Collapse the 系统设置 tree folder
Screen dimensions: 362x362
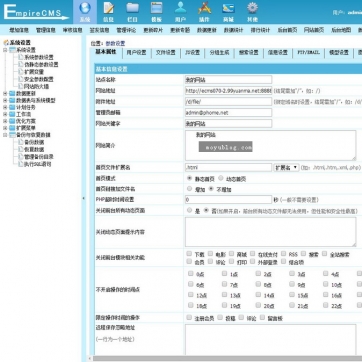[x=5, y=50]
